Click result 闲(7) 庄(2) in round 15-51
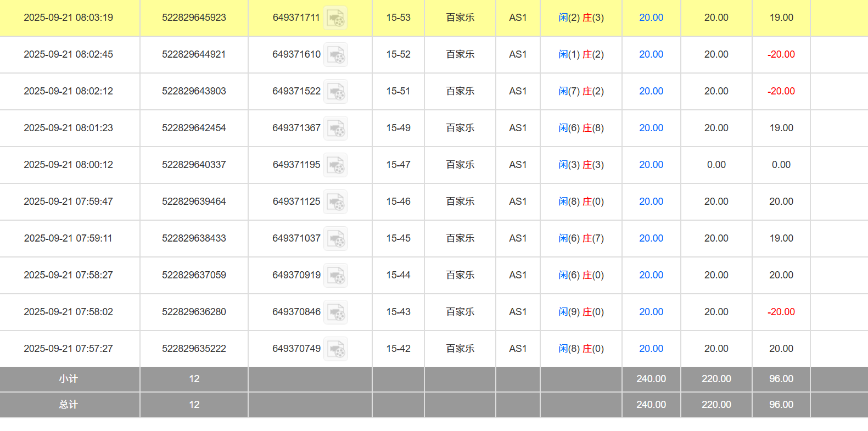This screenshot has height=431, width=868. 581,91
